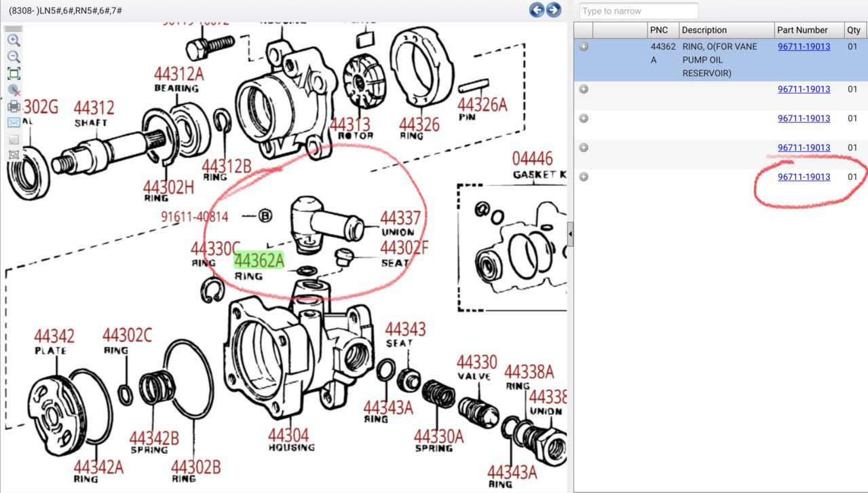Viewport: 868px width, 493px height.
Task: Go to next diagram with right arrow
Action: [554, 10]
